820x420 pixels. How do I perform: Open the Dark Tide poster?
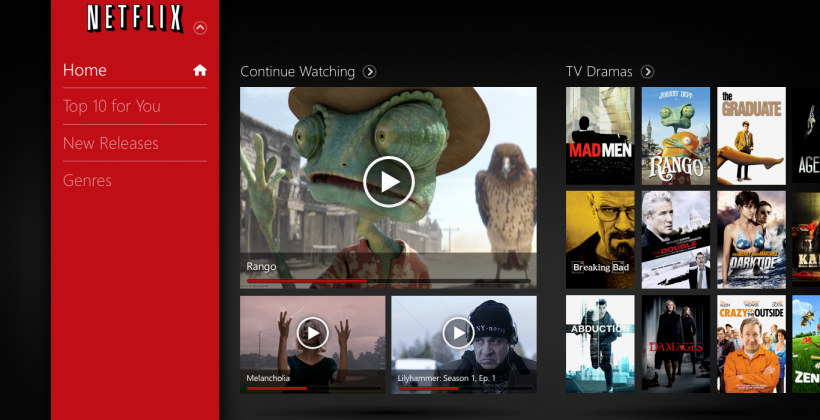(x=751, y=240)
